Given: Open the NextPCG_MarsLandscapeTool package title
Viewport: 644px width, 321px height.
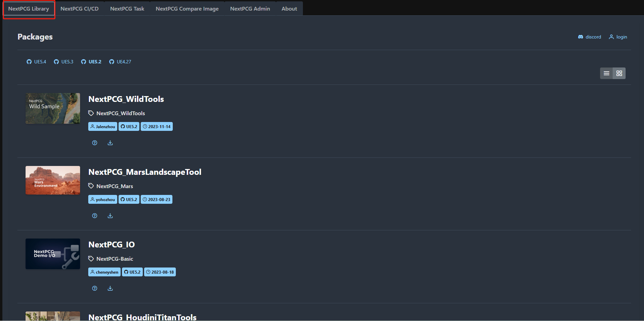Looking at the screenshot, I should (x=145, y=172).
